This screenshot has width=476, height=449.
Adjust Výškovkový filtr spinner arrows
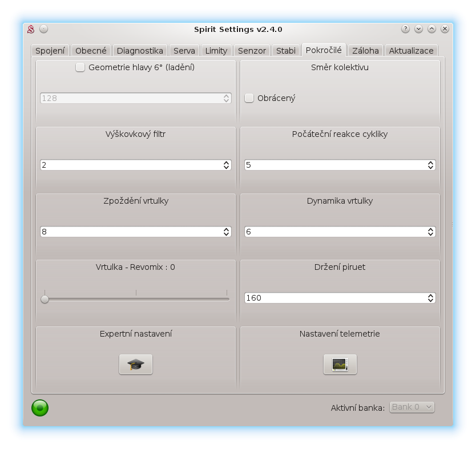tap(226, 165)
